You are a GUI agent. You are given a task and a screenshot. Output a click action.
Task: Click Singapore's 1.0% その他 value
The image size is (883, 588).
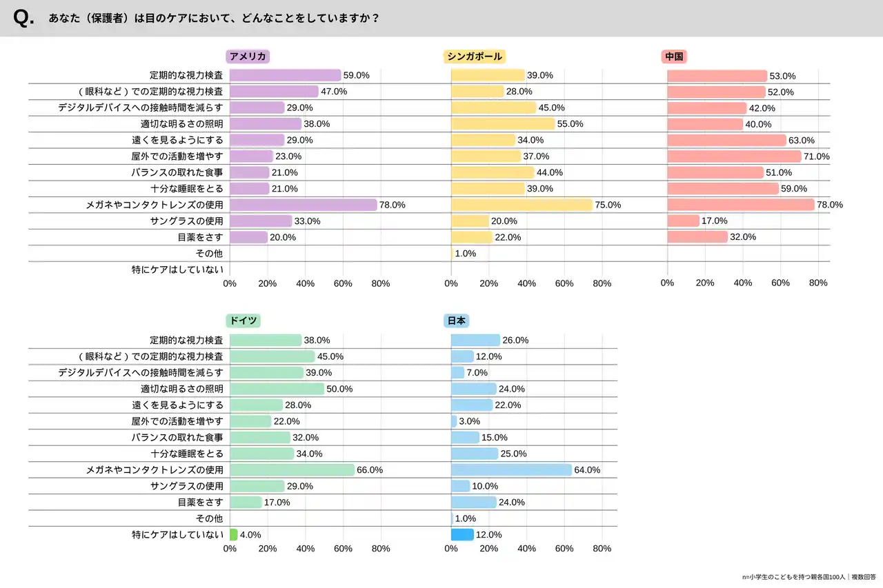[466, 253]
